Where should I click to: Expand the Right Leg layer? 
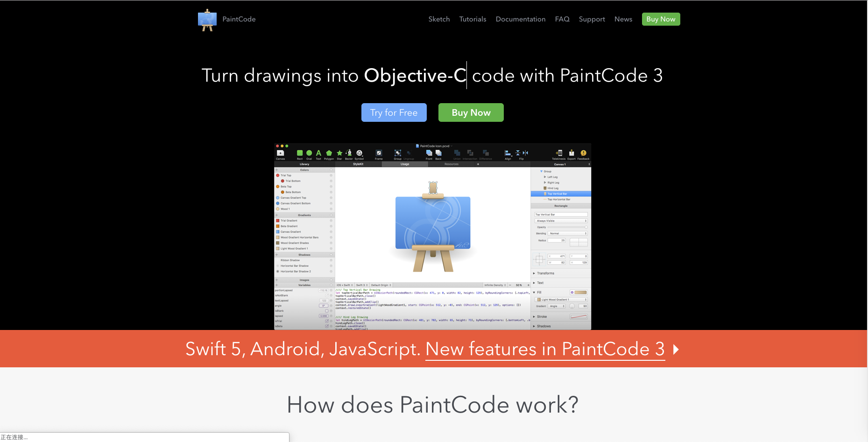pyautogui.click(x=545, y=182)
